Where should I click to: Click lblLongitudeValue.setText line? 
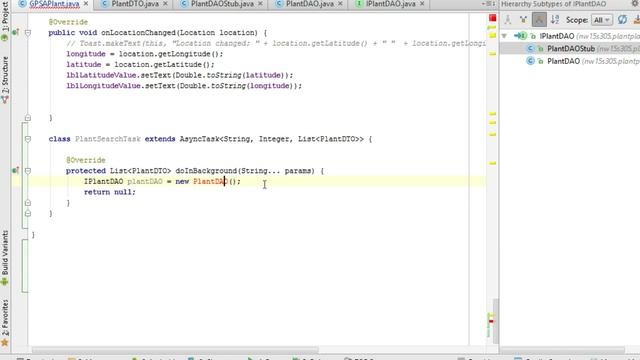point(184,86)
